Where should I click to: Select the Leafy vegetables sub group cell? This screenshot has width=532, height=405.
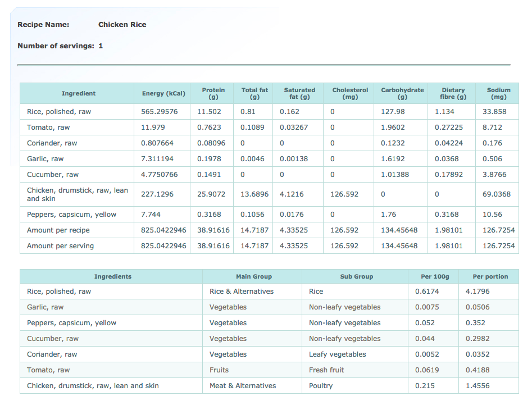pyautogui.click(x=337, y=354)
